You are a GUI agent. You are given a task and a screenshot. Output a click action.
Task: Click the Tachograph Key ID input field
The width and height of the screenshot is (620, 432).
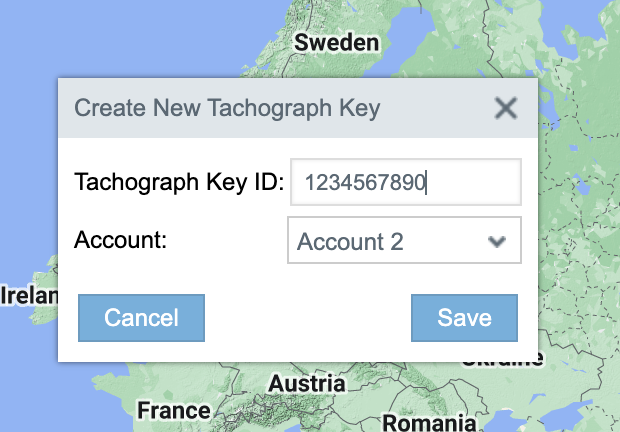(405, 183)
